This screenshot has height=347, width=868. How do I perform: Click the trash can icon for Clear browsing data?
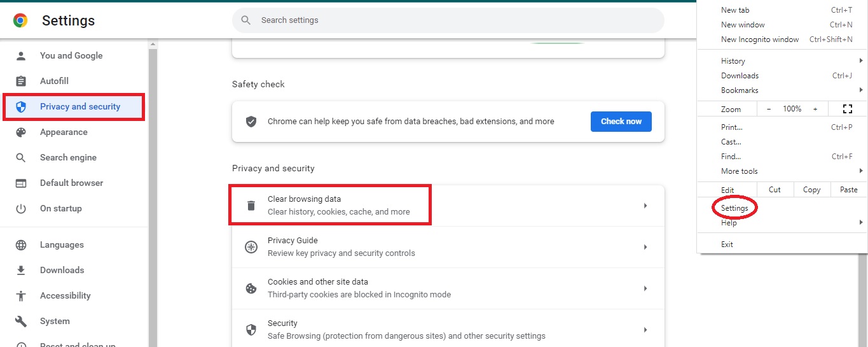251,205
